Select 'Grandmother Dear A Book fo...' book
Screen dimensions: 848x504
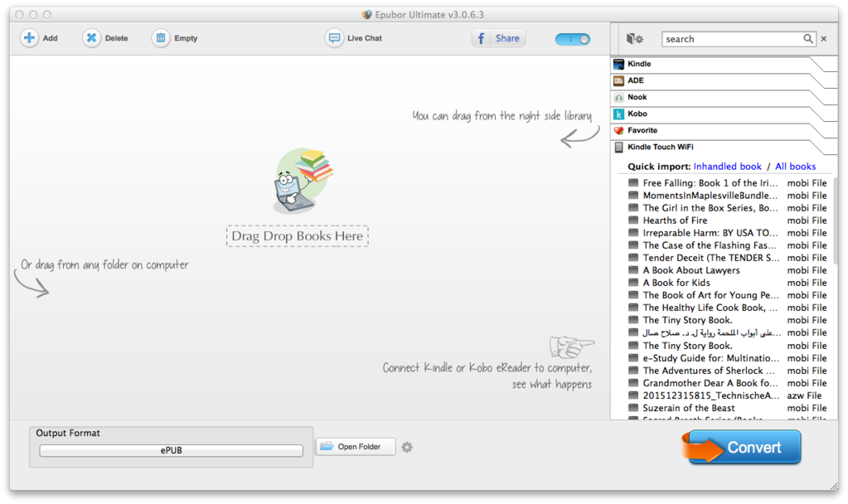coord(727,383)
